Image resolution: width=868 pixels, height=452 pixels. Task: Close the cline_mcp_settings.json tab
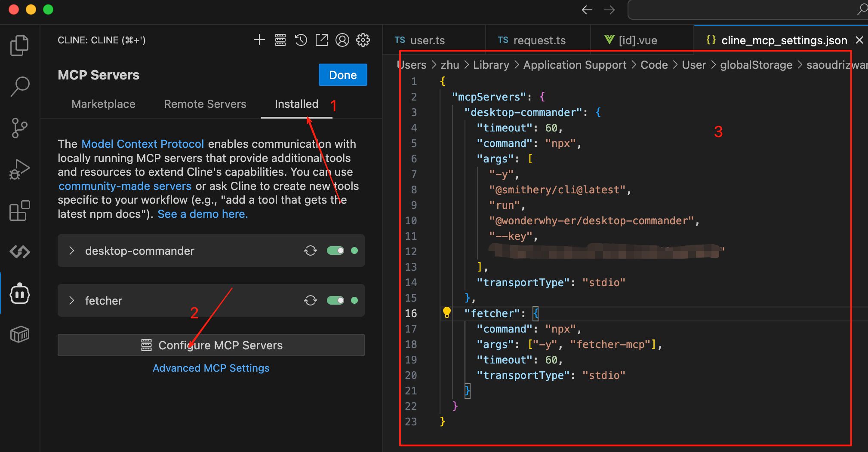click(x=859, y=40)
